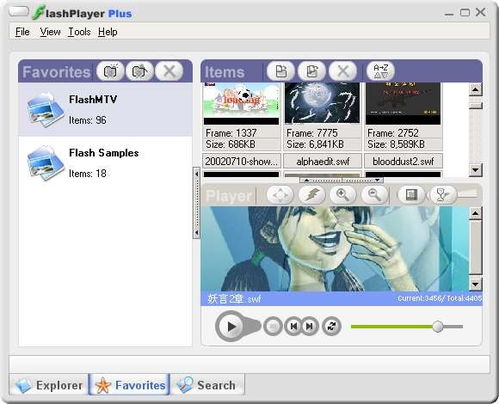The image size is (499, 404).
Task: Stop playback with the round stop button
Action: coord(273,326)
